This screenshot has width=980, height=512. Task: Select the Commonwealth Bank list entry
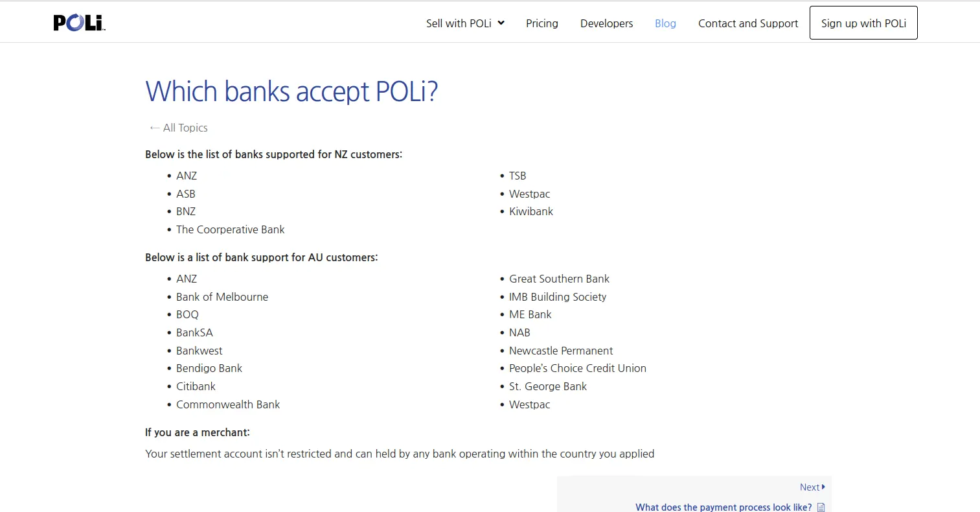click(x=228, y=404)
